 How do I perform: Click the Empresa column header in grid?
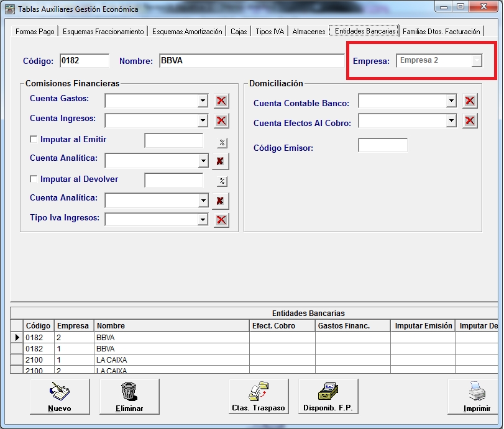73,325
